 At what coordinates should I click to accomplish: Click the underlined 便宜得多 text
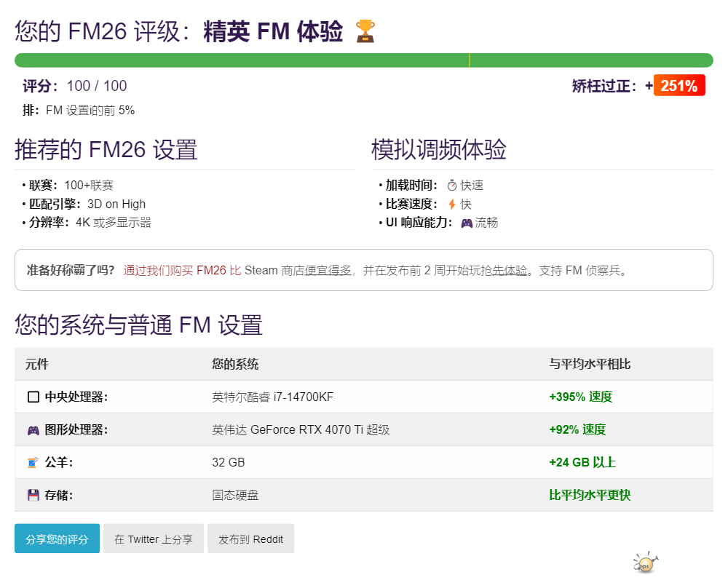328,271
